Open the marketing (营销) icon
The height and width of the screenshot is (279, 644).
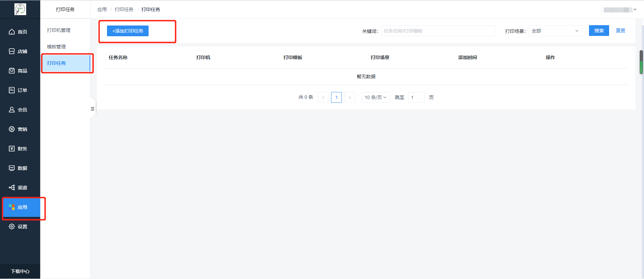[12, 129]
